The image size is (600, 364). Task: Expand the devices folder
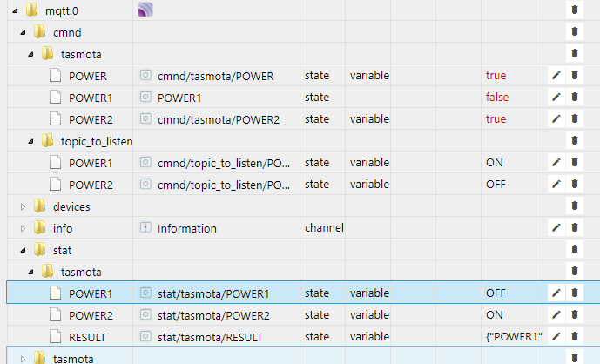(23, 206)
